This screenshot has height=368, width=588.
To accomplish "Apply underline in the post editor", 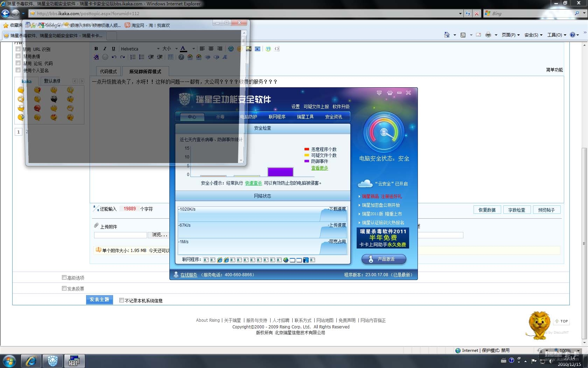I will [113, 49].
